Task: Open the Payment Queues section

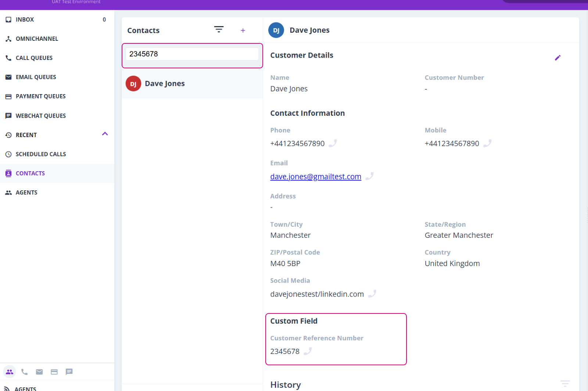Action: (x=40, y=96)
